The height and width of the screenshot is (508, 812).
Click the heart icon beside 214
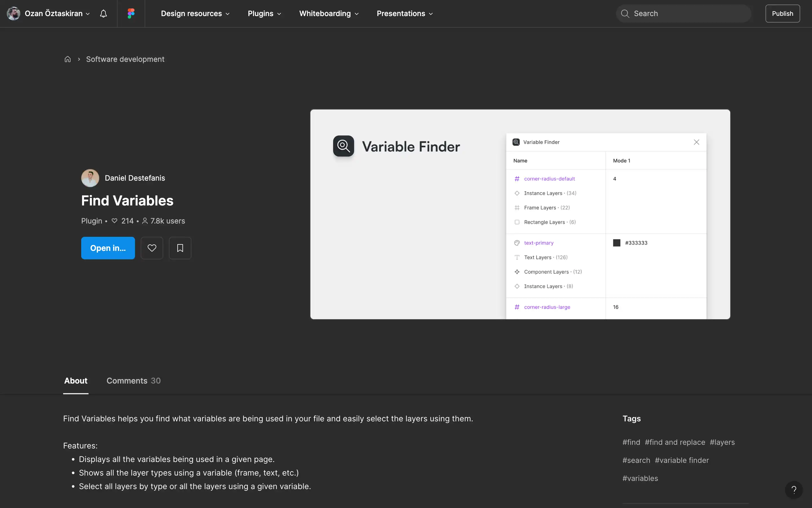(x=114, y=221)
